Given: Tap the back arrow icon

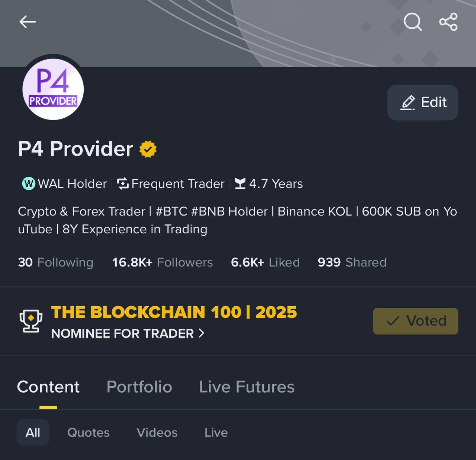Looking at the screenshot, I should [28, 22].
